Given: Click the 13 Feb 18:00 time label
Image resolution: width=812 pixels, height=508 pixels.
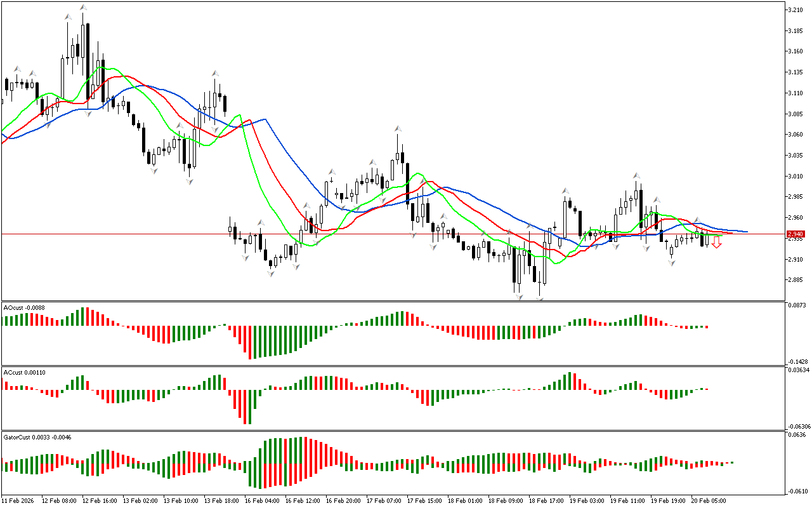Looking at the screenshot, I should pyautogui.click(x=221, y=501).
